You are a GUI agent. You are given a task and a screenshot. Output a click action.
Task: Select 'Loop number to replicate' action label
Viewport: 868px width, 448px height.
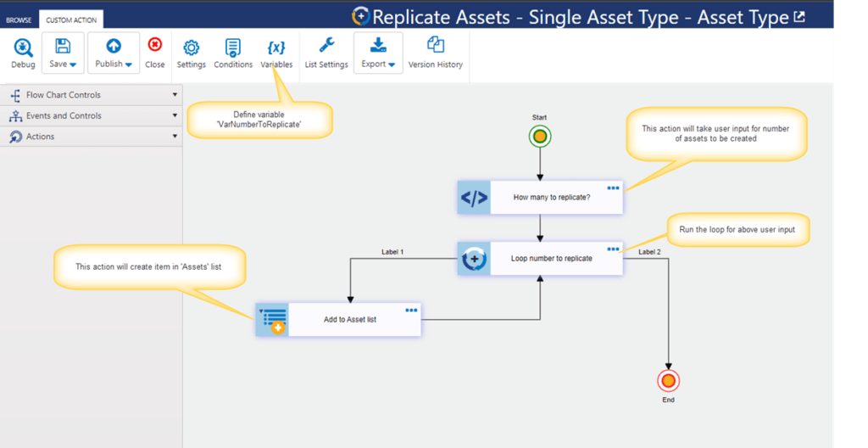(551, 259)
